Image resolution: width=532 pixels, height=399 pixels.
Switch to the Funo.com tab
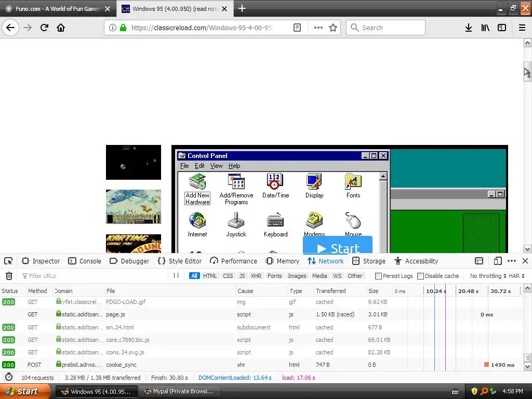[58, 9]
